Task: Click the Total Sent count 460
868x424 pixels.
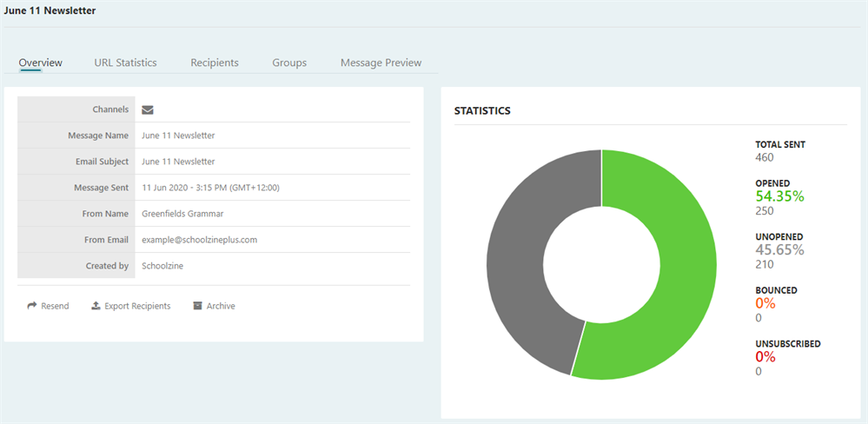Action: (x=765, y=157)
